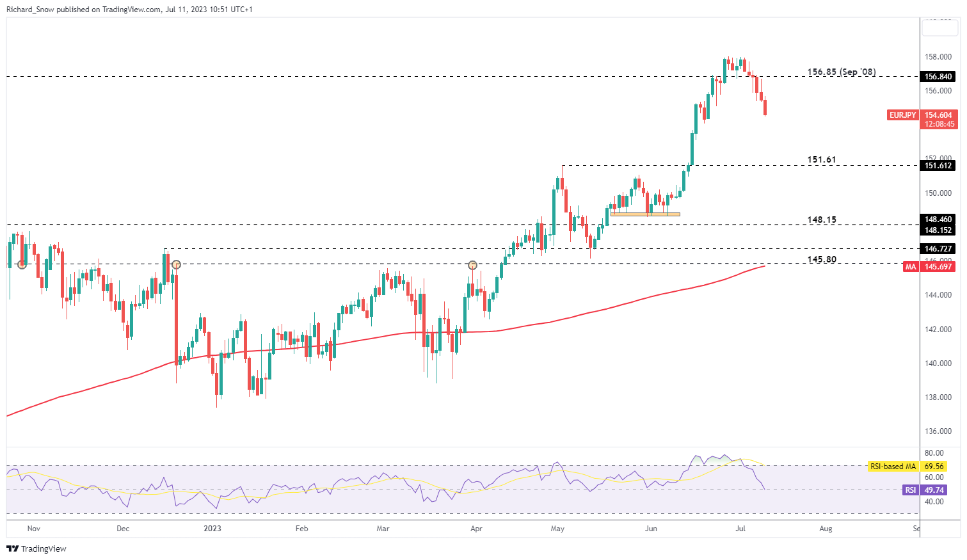The height and width of the screenshot is (560, 967).
Task: Click the 144.000 price axis tick
Action: click(938, 296)
